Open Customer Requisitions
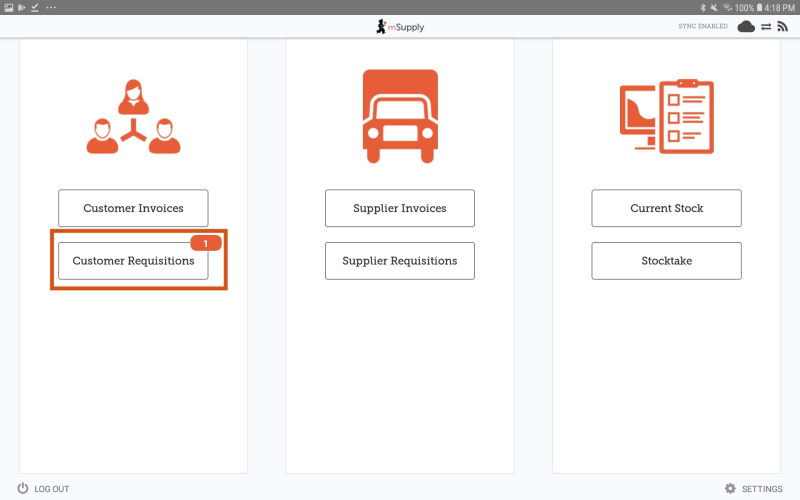The image size is (800, 500). pos(133,261)
